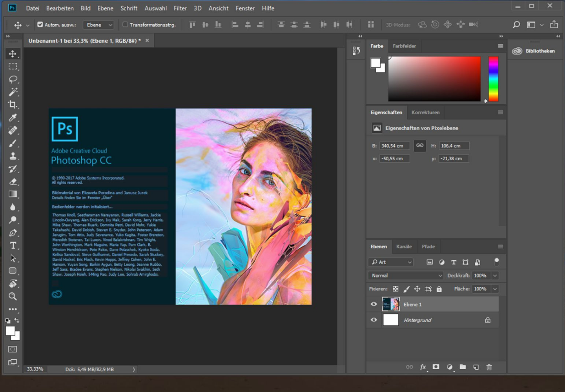Viewport: 565px width, 392px height.
Task: Click the search icon in options bar
Action: [516, 25]
